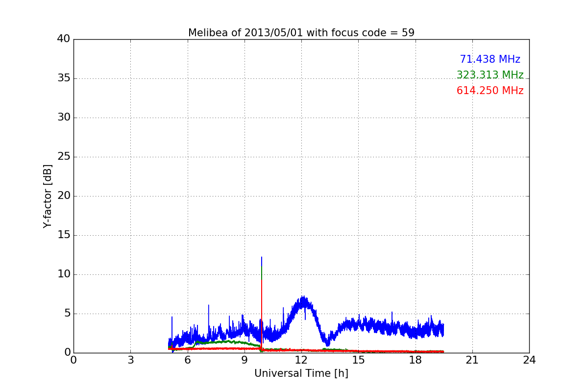Viewport: 588px width, 392px height.
Task: Click the y-axis tick label 25
Action: coord(64,157)
